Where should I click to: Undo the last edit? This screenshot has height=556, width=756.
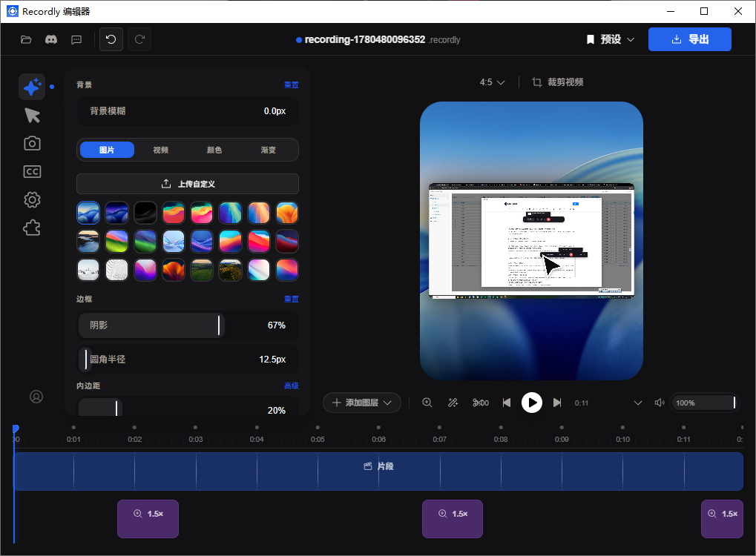tap(111, 39)
